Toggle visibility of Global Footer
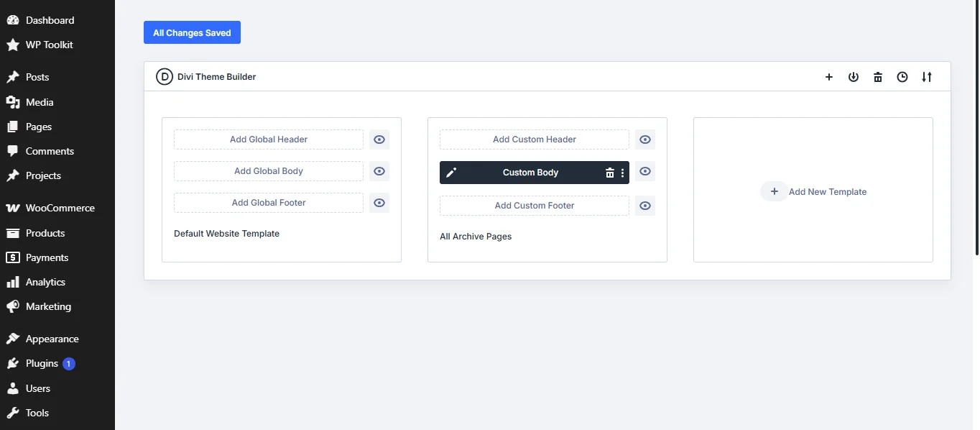 click(379, 203)
